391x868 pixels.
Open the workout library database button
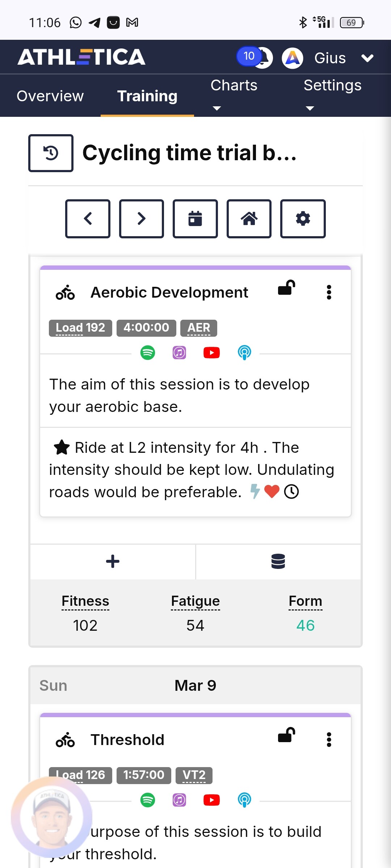point(278,561)
